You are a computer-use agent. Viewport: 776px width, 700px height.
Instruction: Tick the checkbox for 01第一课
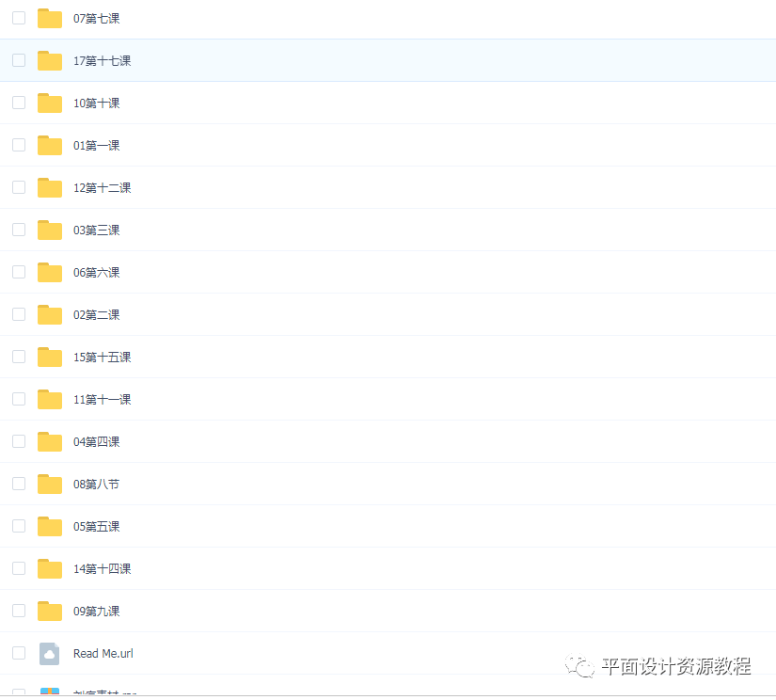click(x=19, y=145)
